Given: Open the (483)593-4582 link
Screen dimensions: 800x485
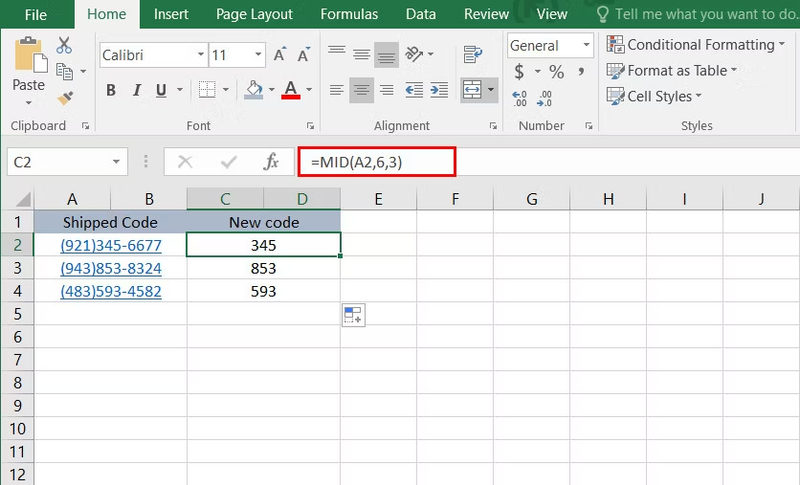Looking at the screenshot, I should click(x=111, y=291).
